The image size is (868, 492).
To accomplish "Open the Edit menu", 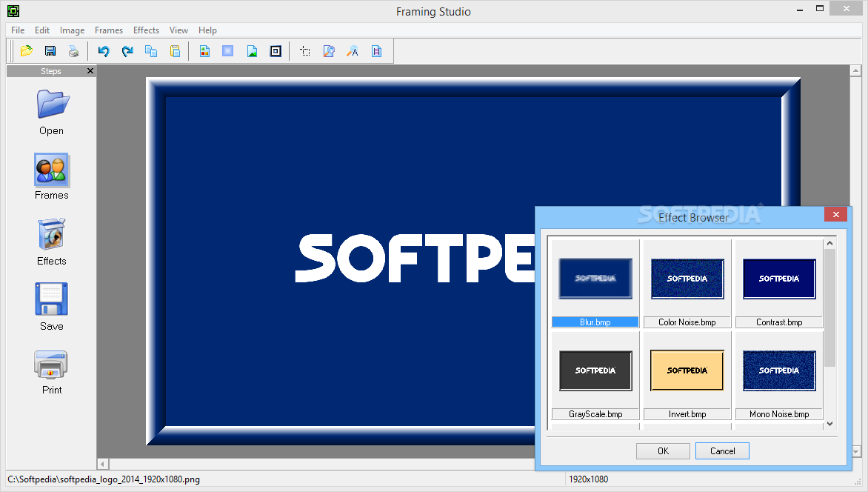I will (x=42, y=30).
